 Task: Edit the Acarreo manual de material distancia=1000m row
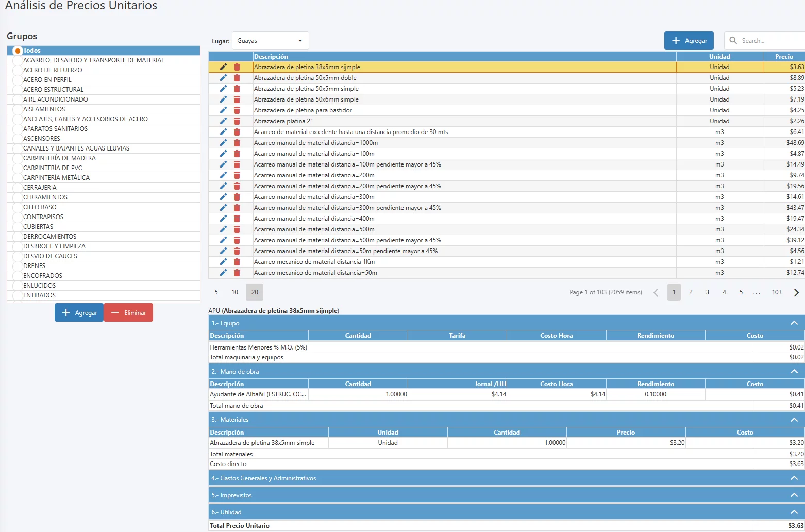pos(223,143)
